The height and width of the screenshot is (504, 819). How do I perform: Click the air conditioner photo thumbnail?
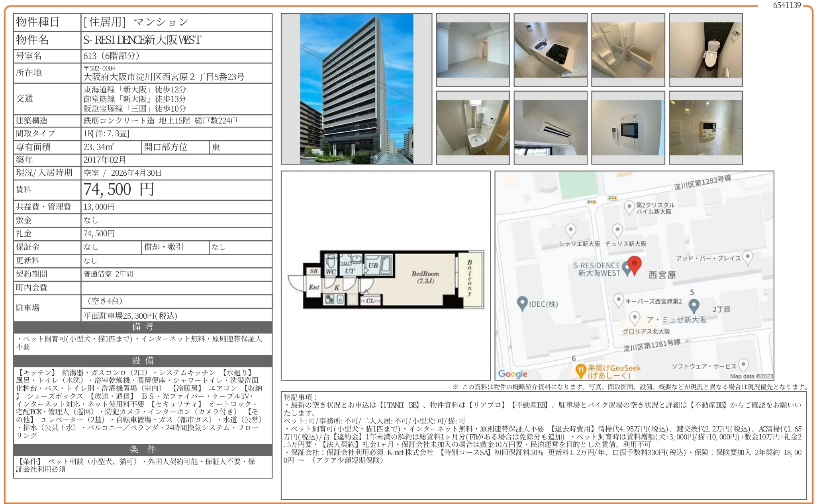tap(551, 128)
